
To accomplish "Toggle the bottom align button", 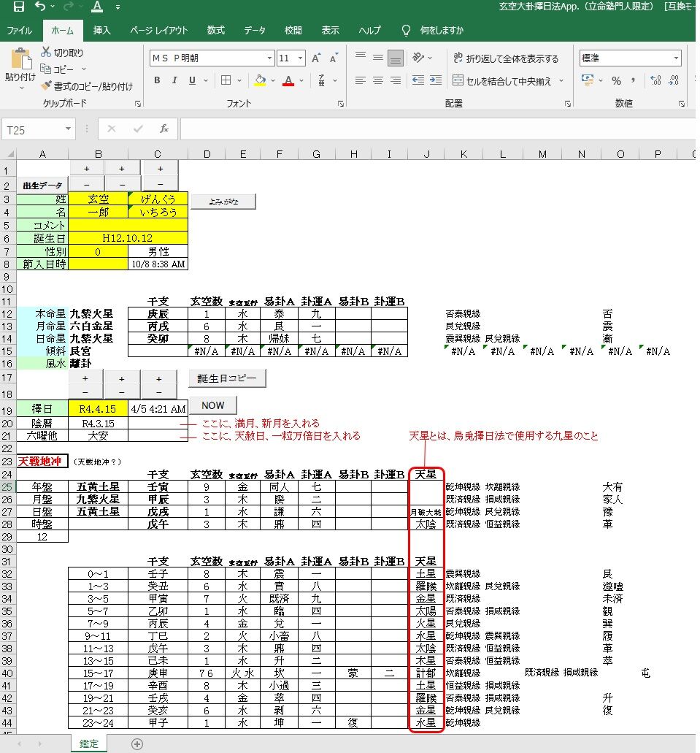I will click(396, 58).
